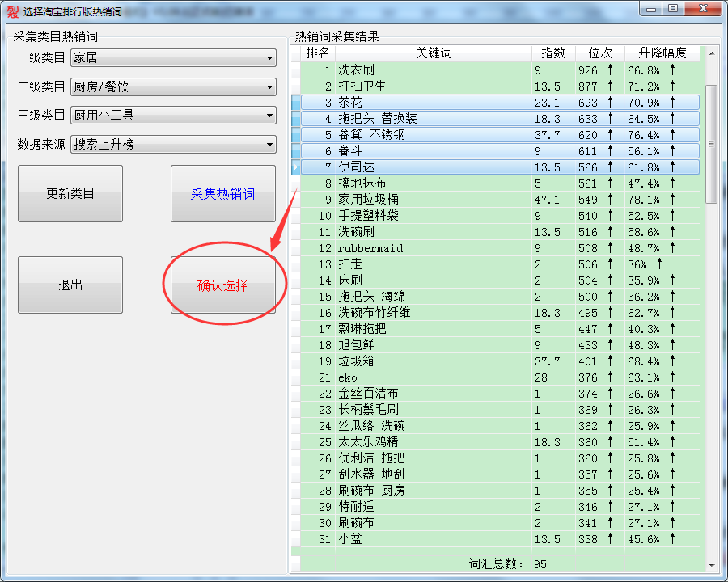728x582 pixels.
Task: Open the 三级类目 dropdown showing 厨用小工具
Action: 173,116
